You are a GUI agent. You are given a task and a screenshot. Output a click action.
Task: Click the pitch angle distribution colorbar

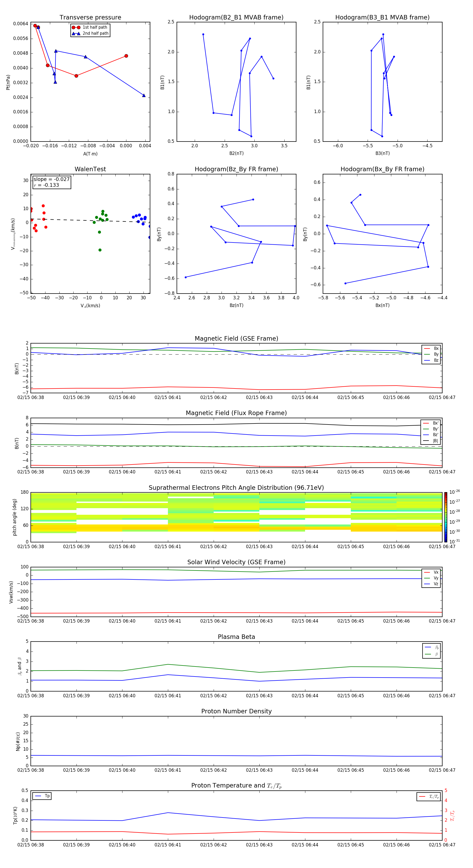pos(445,517)
